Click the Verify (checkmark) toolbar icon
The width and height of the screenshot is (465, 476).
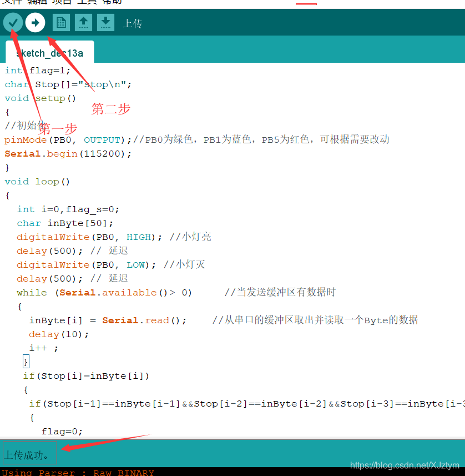pyautogui.click(x=13, y=22)
